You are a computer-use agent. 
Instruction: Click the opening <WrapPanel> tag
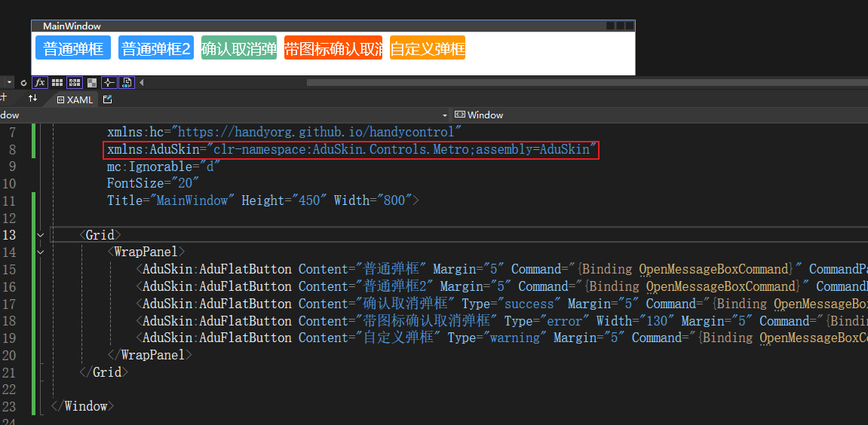(146, 252)
